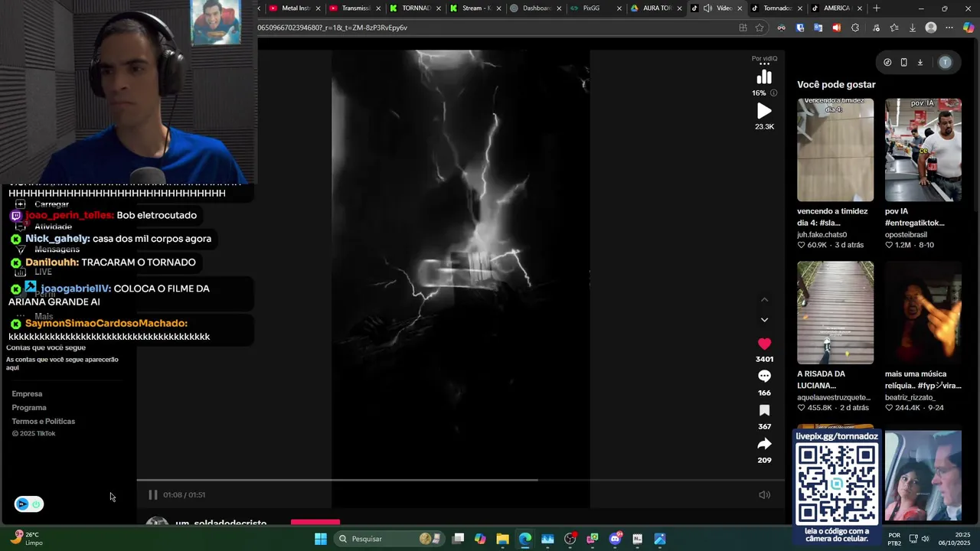
Task: Open the Windows Start menu
Action: tap(321, 539)
